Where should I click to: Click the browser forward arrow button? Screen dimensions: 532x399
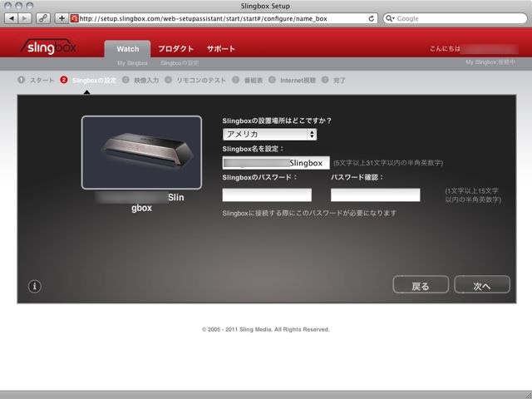tap(25, 18)
